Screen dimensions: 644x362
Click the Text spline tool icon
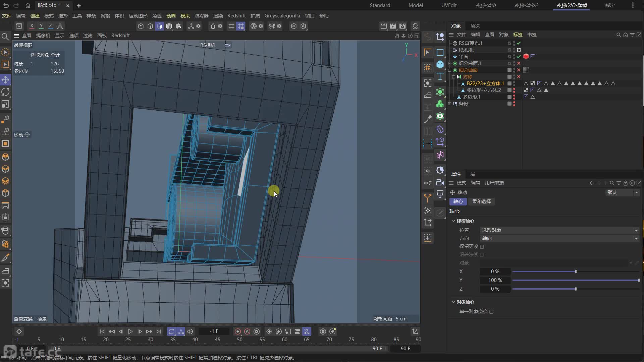tap(440, 77)
